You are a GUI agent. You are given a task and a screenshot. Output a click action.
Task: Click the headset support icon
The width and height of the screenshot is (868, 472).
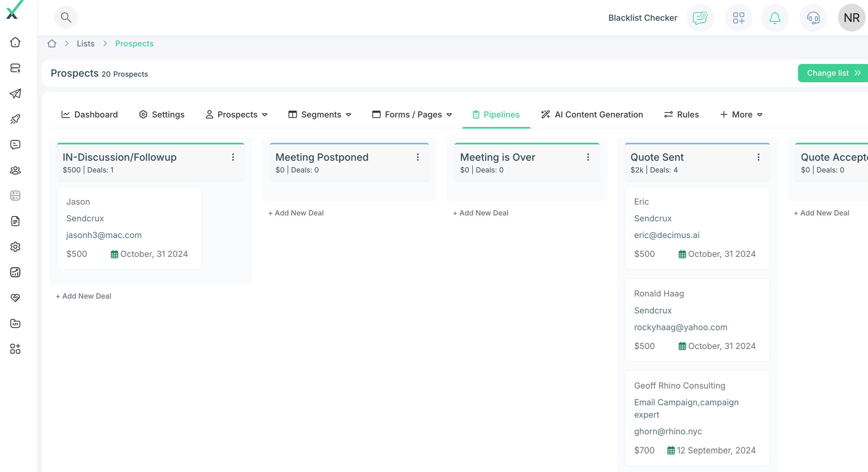coord(812,18)
